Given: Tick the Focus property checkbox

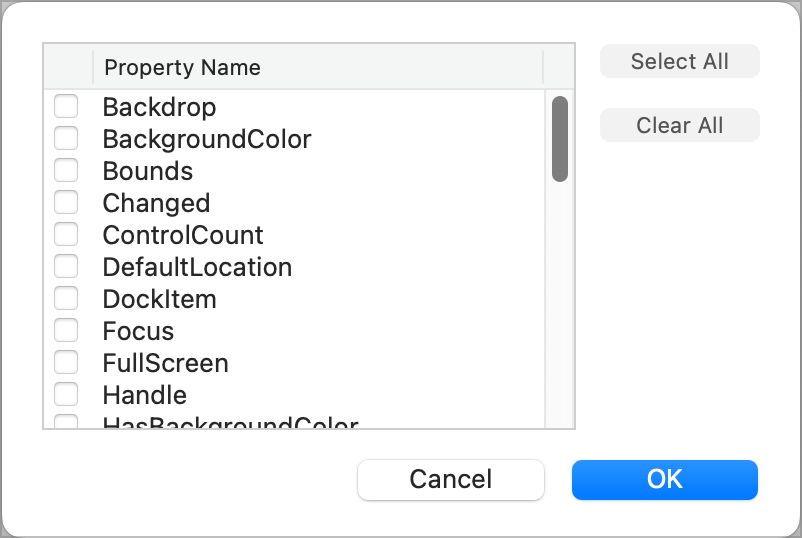Looking at the screenshot, I should pos(66,330).
